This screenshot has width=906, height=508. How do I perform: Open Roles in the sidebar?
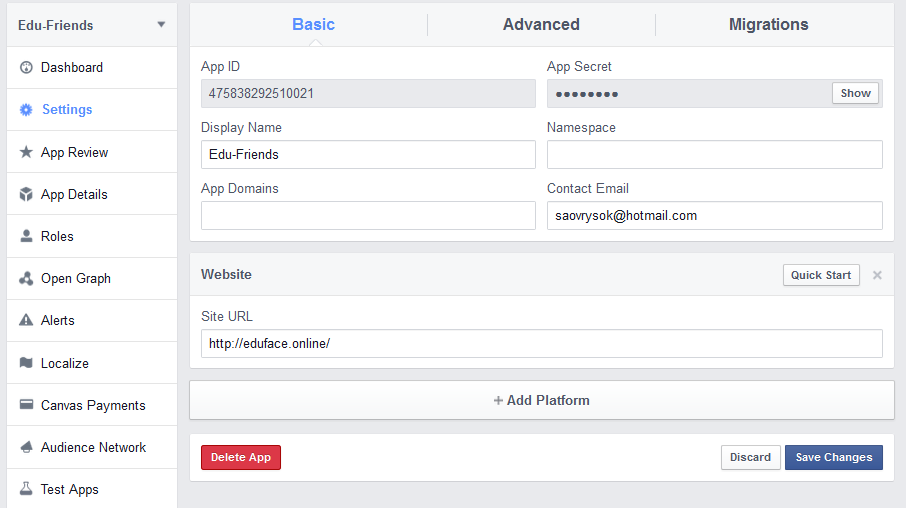92,236
